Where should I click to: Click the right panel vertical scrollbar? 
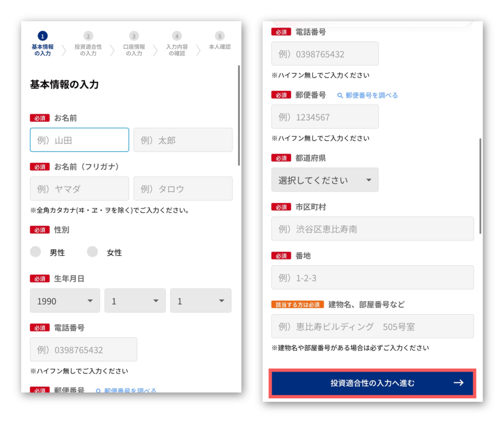click(x=480, y=186)
